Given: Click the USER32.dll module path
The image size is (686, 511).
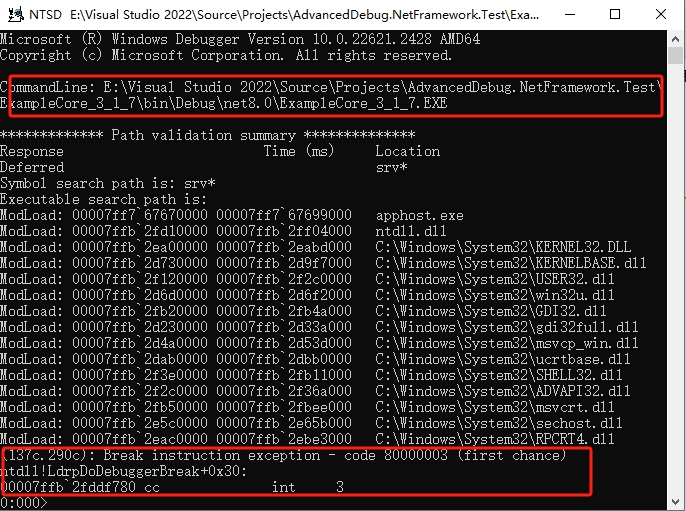Looking at the screenshot, I should (495, 280).
